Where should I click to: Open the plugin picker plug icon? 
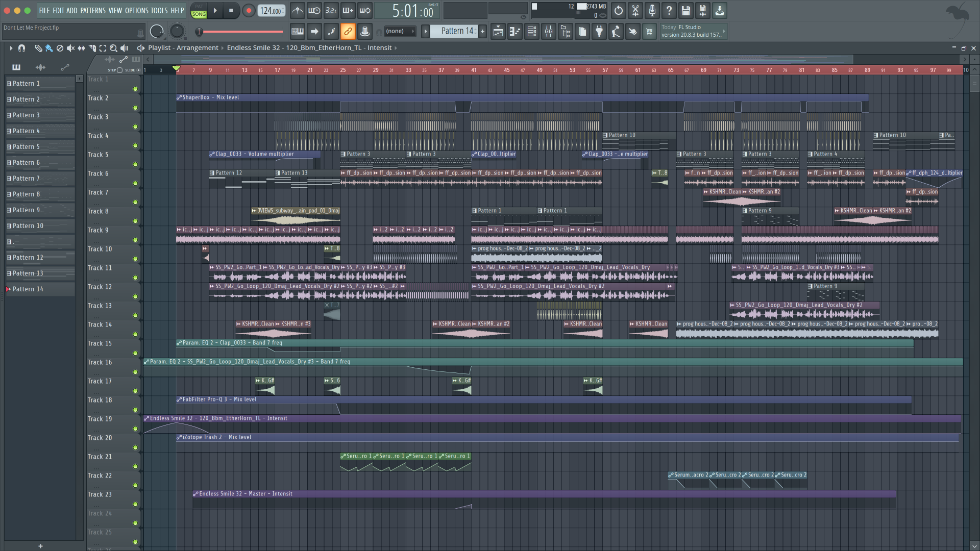point(599,32)
